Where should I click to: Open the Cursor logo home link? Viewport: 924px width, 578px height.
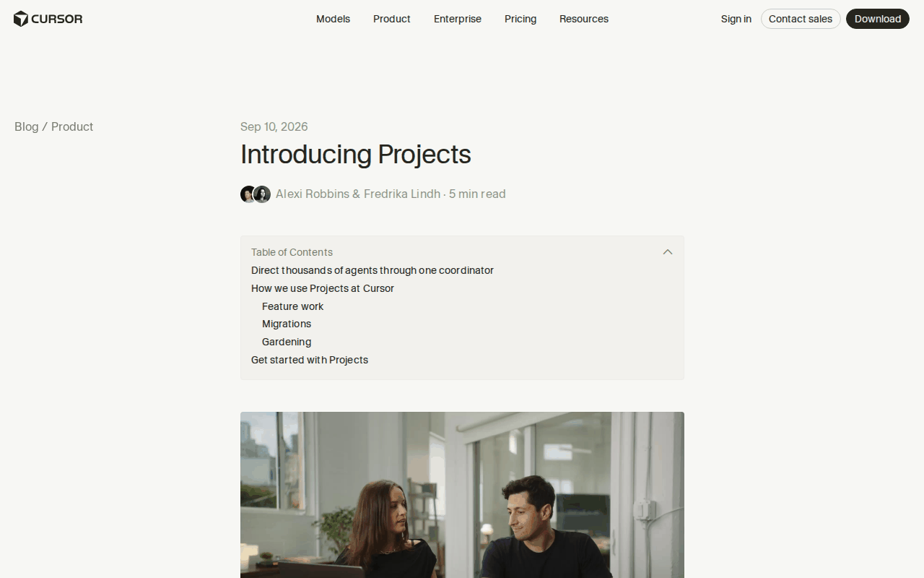48,19
